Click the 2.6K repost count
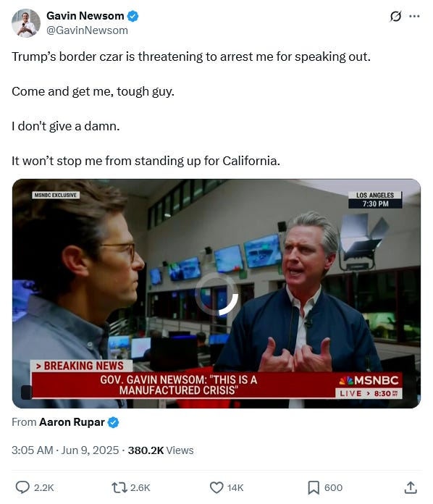Image resolution: width=433 pixels, height=504 pixels. coord(140,487)
